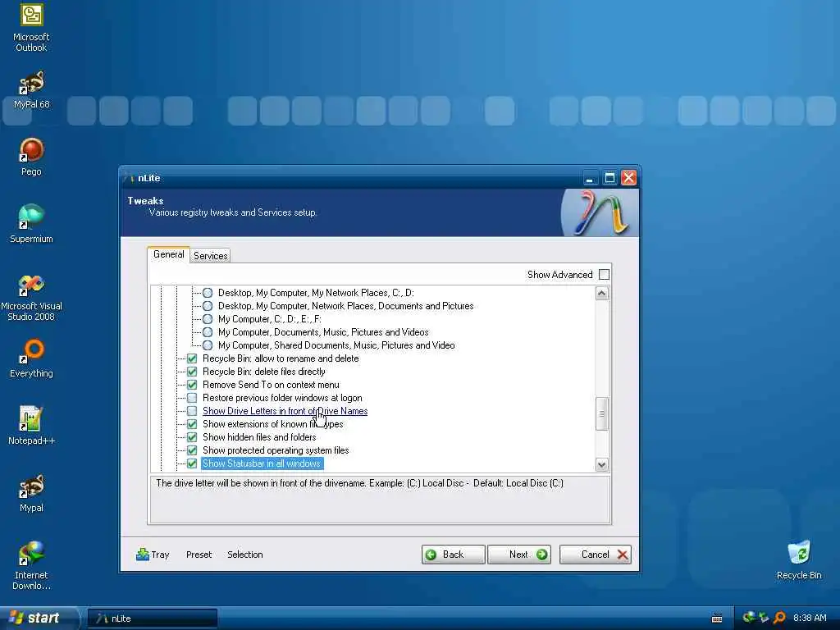Image resolution: width=840 pixels, height=630 pixels.
Task: Uncheck Recycle Bin: delete files directly
Action: pyautogui.click(x=192, y=372)
